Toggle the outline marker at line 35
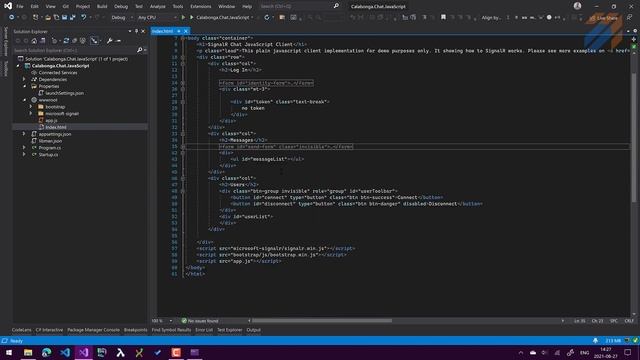The width and height of the screenshot is (640, 360). pyautogui.click(x=183, y=147)
